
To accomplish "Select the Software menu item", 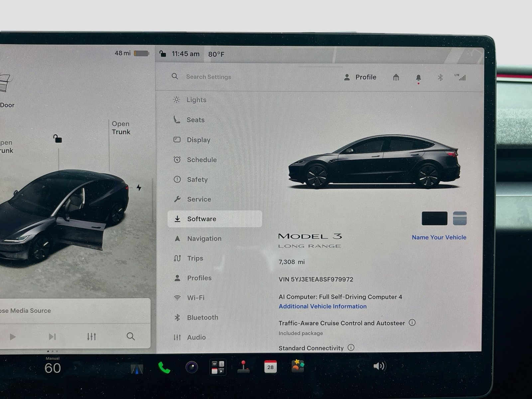I will point(214,219).
